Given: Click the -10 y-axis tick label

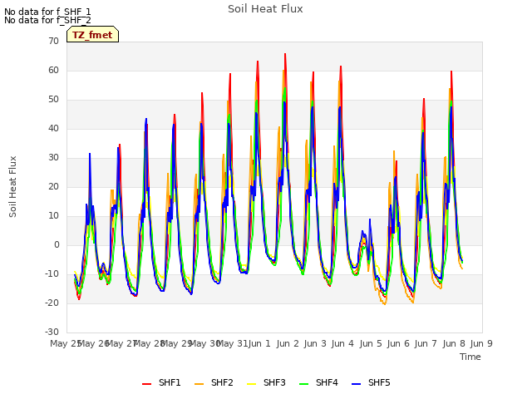Looking at the screenshot, I should point(52,273).
